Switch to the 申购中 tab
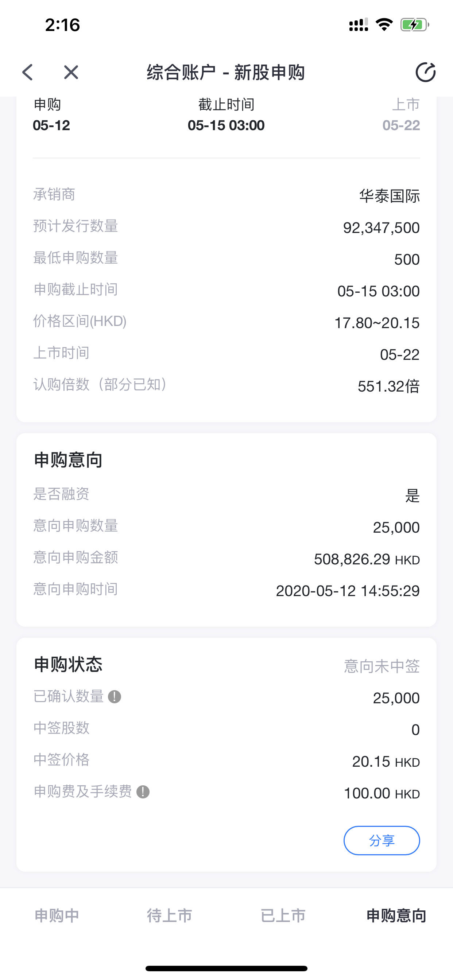Image resolution: width=453 pixels, height=980 pixels. (57, 916)
